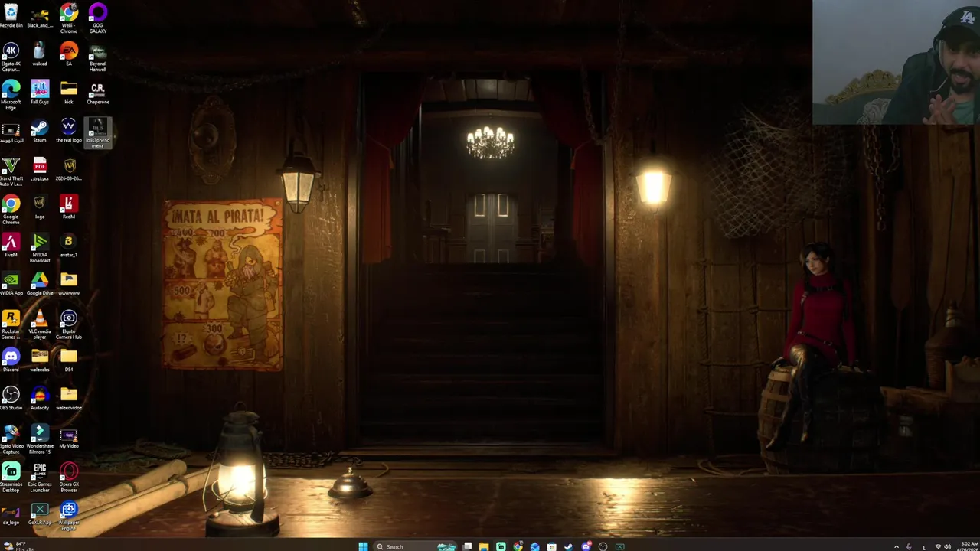This screenshot has width=980, height=551.
Task: Open Audacity desktop shortcut
Action: pyautogui.click(x=40, y=399)
